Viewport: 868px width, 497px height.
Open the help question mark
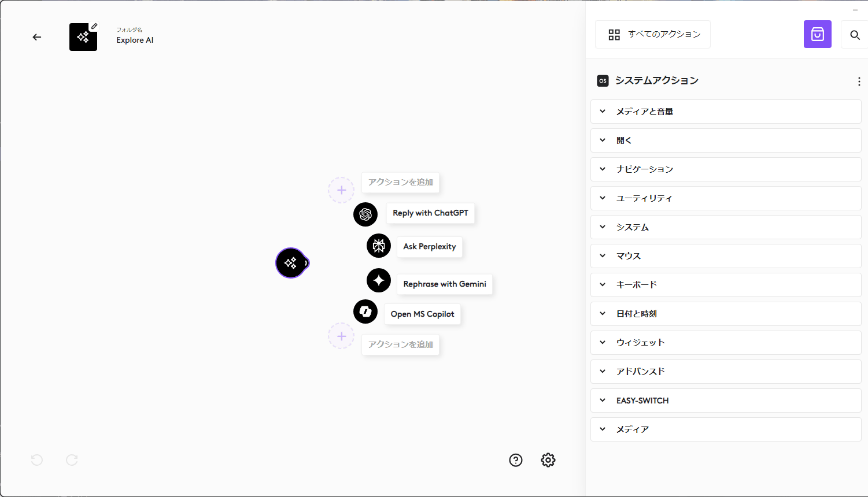pyautogui.click(x=516, y=460)
